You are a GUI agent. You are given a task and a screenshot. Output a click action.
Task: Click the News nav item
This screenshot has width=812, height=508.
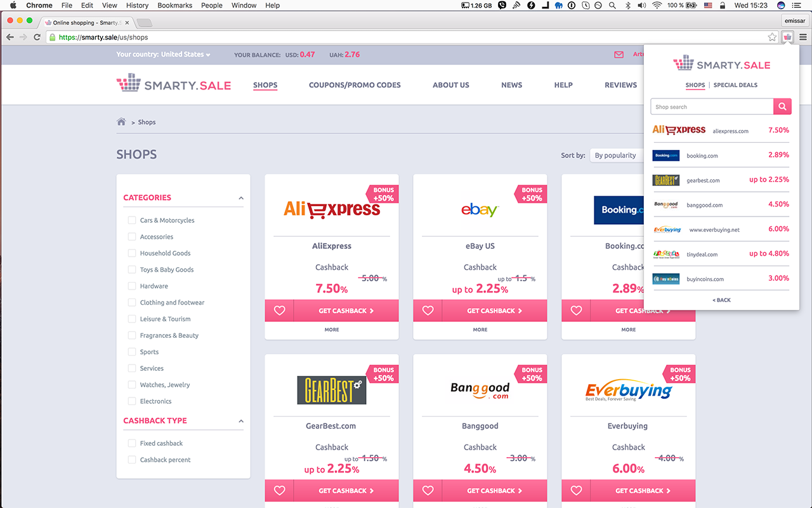click(512, 85)
